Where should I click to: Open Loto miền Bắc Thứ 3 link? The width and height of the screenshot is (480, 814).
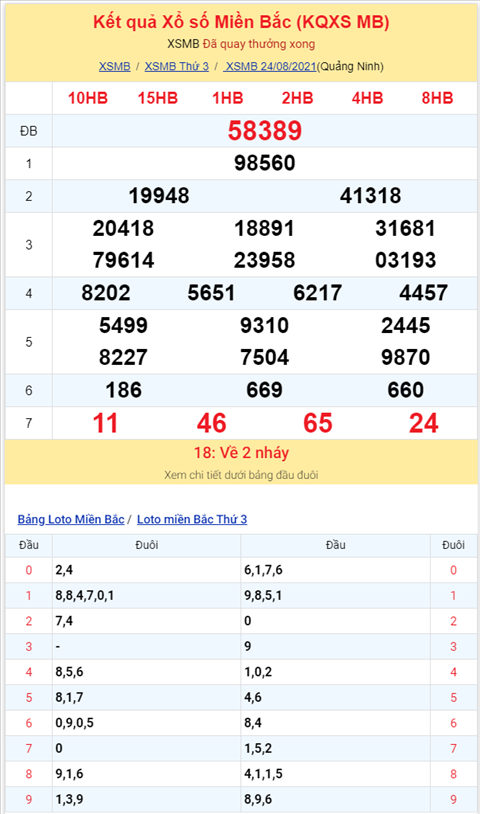pyautogui.click(x=192, y=519)
